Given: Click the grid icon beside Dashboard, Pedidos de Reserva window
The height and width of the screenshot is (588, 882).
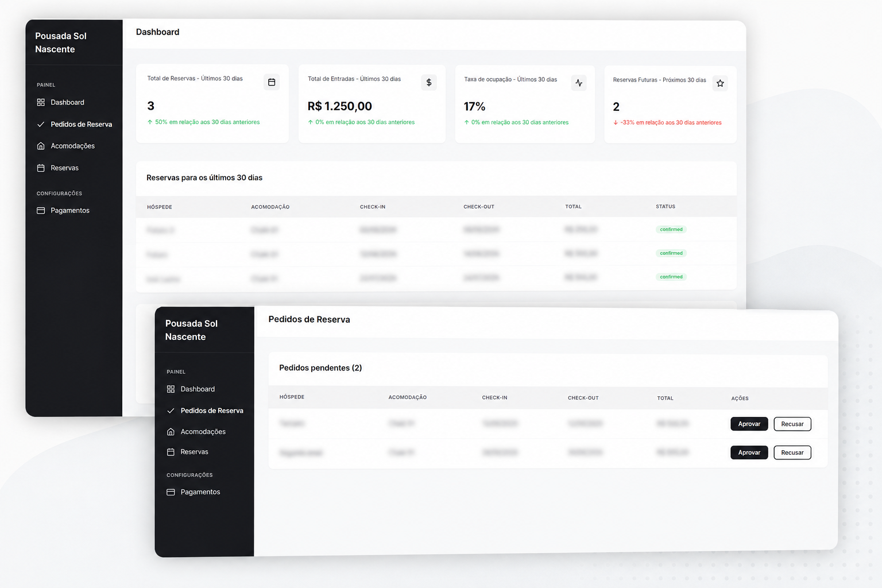Looking at the screenshot, I should (171, 389).
